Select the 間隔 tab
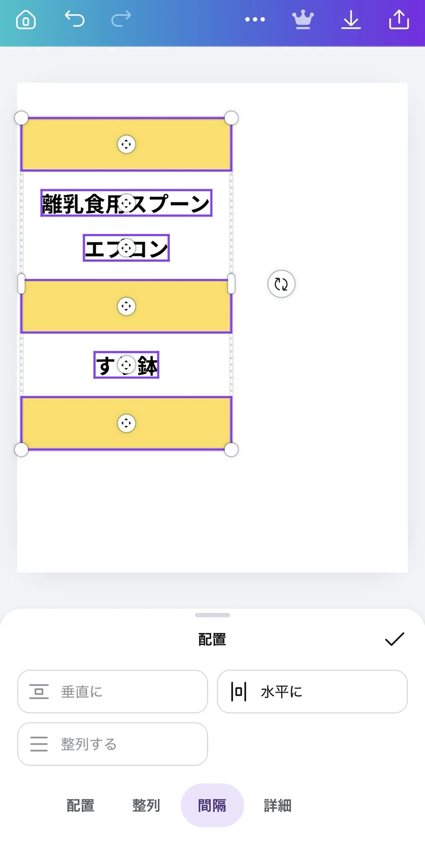Image resolution: width=425 pixels, height=868 pixels. coord(212,805)
